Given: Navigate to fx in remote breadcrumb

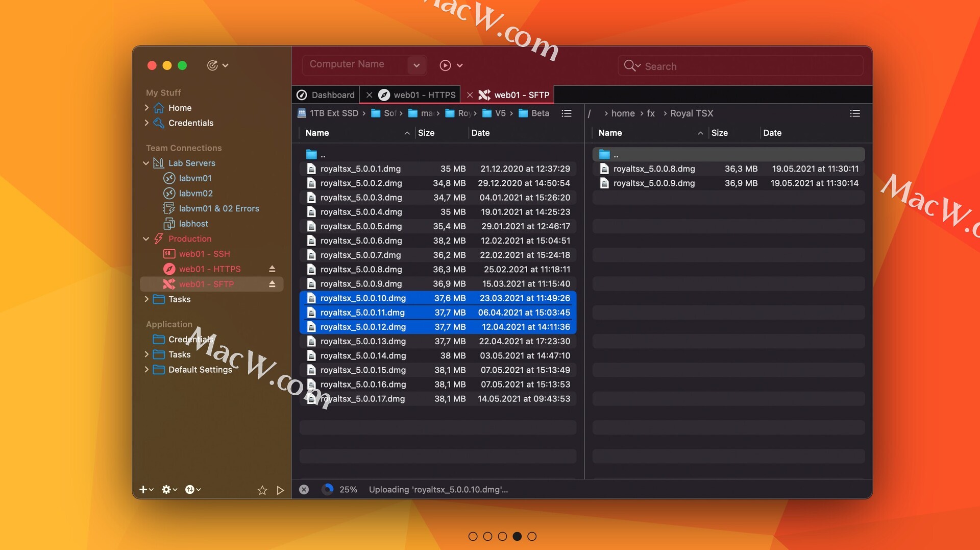Looking at the screenshot, I should 651,113.
